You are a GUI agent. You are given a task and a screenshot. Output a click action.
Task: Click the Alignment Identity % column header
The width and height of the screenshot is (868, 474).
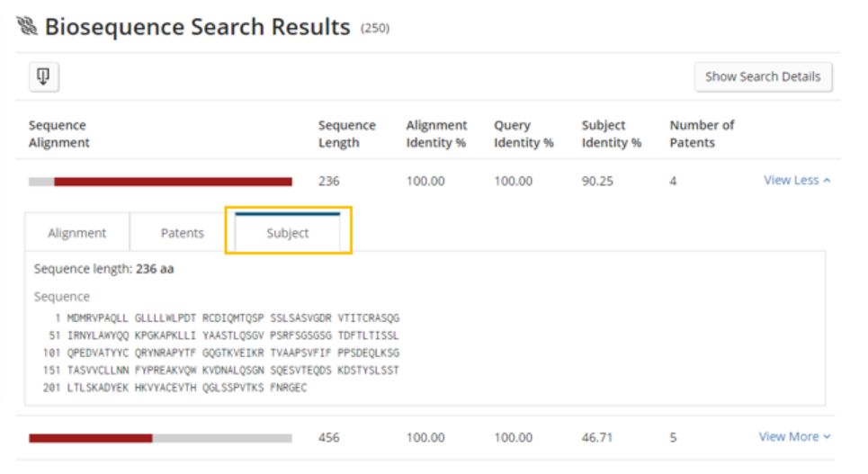pos(436,134)
